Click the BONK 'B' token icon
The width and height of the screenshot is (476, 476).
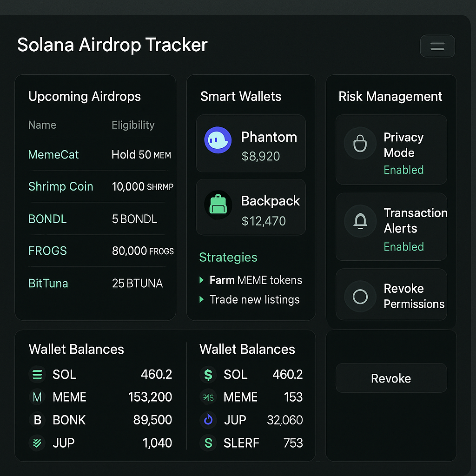click(37, 420)
